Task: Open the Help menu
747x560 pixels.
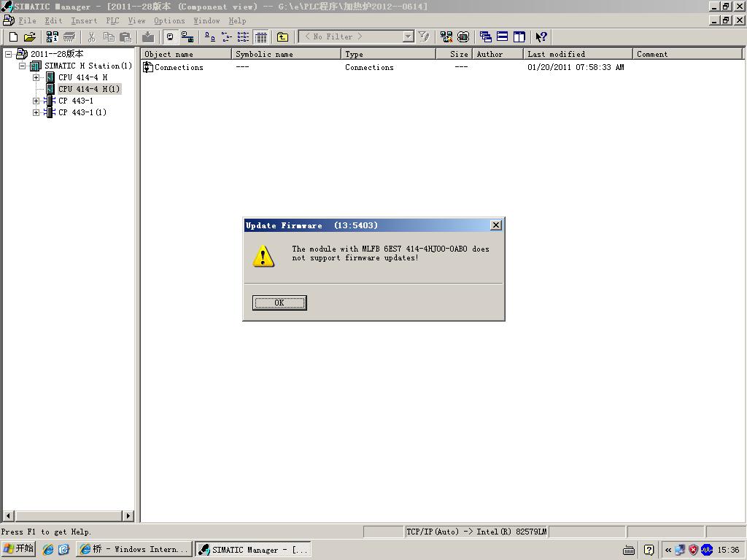Action: point(237,21)
